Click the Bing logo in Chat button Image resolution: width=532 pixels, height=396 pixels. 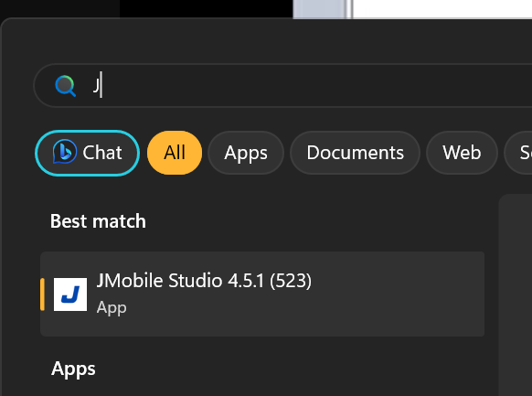click(x=65, y=152)
